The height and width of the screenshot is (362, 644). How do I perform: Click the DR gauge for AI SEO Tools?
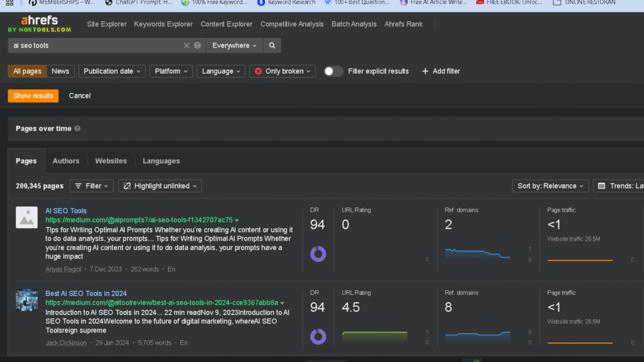pyautogui.click(x=318, y=253)
